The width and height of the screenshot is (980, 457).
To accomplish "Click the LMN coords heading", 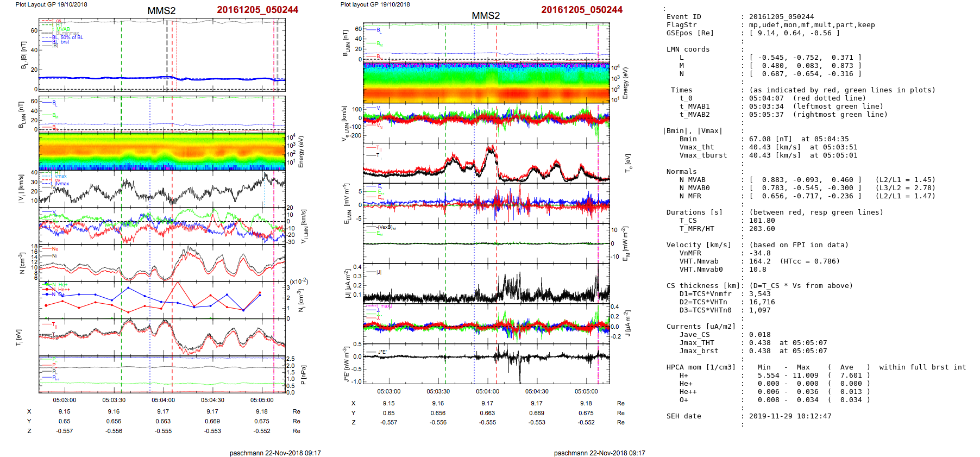I will point(688,49).
